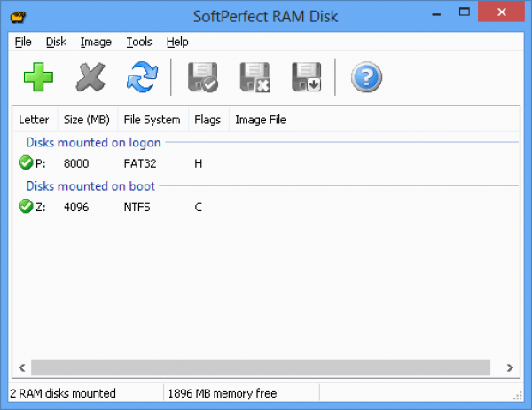The height and width of the screenshot is (410, 532).
Task: Open the Tools menu
Action: pos(139,42)
